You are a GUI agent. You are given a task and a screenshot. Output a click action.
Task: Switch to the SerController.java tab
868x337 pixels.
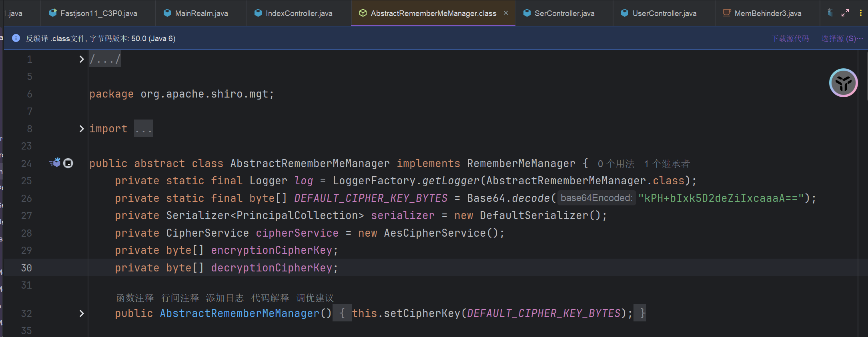[x=564, y=13]
